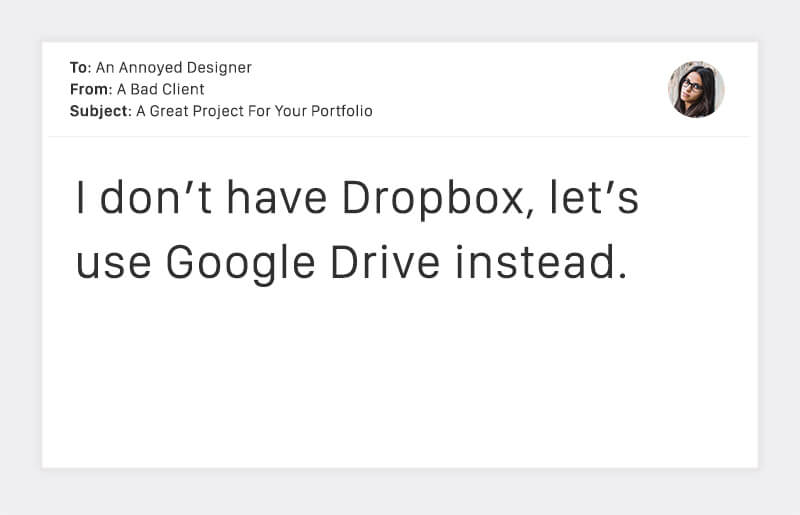Click the word "Designer" in the recipient line
Image resolution: width=800 pixels, height=515 pixels.
tap(221, 68)
